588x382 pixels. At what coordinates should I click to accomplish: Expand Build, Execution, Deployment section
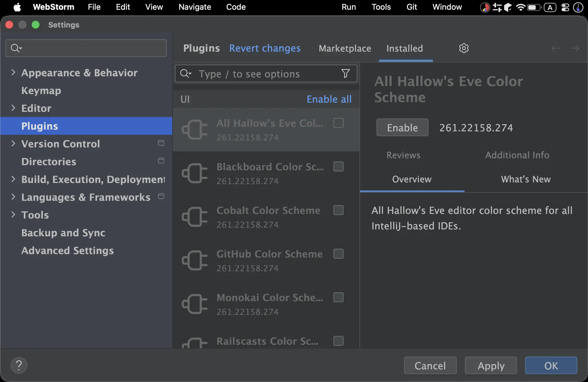[13, 179]
